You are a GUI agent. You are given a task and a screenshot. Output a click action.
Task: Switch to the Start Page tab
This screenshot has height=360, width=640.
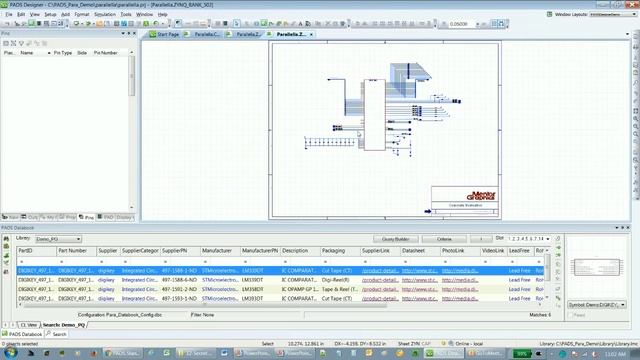point(164,34)
